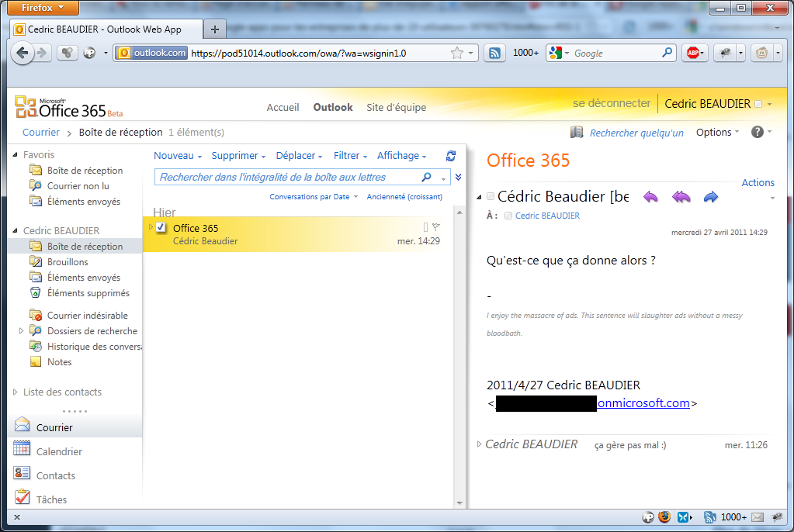Collapse the Favoris section
The height and width of the screenshot is (532, 794).
coord(15,154)
